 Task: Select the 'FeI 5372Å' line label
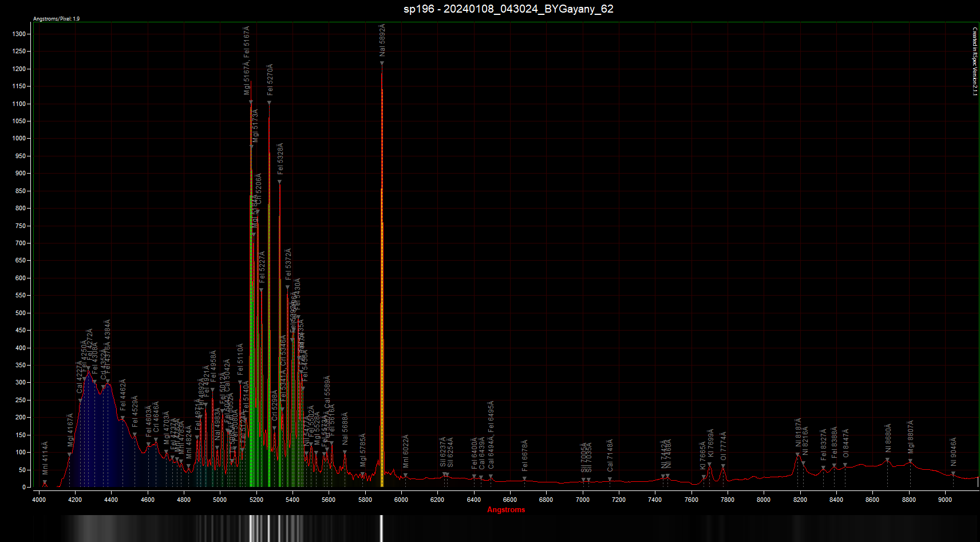coord(289,264)
